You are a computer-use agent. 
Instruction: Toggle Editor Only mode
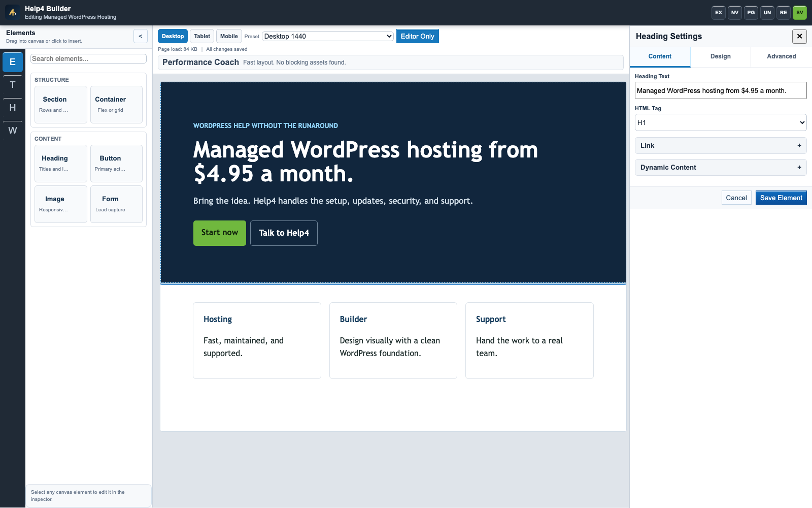tap(418, 36)
